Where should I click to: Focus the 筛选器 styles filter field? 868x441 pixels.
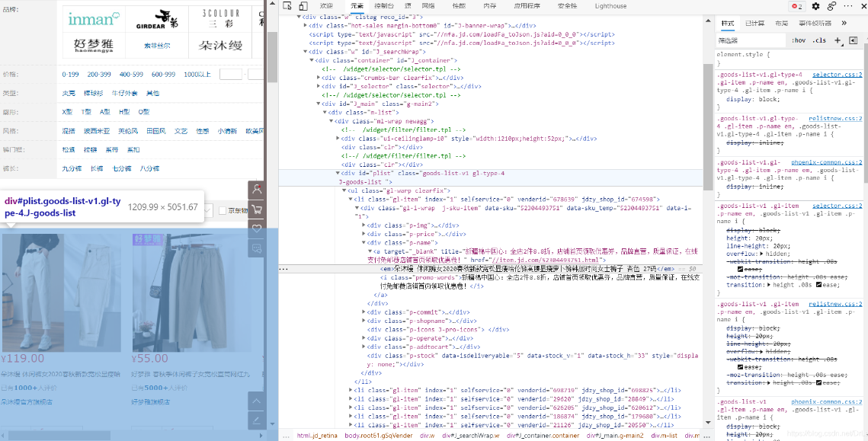[750, 40]
